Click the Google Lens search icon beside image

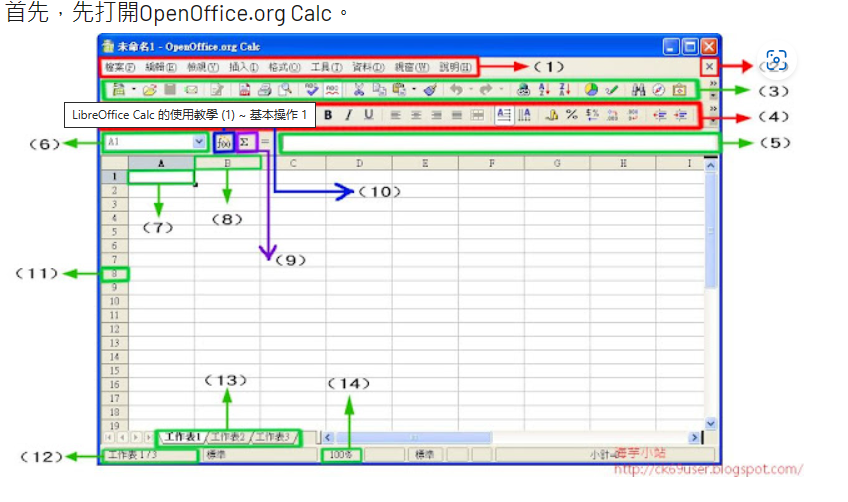[x=776, y=61]
